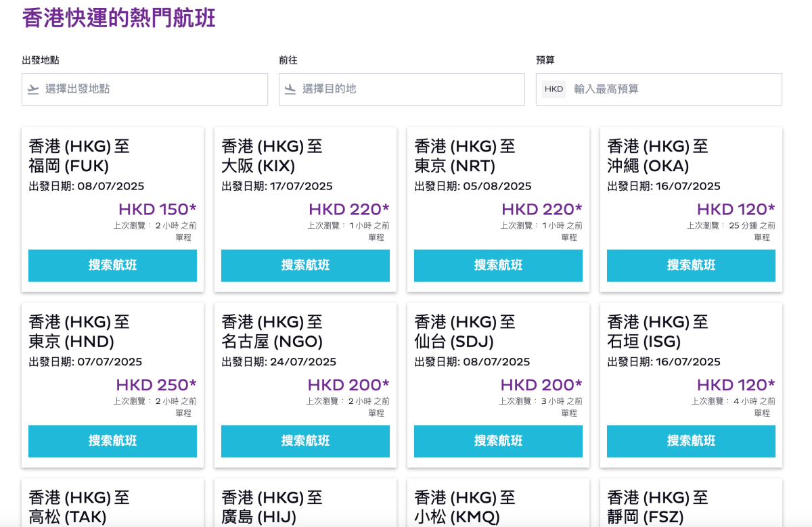Search flights for Hong Kong to Osaka (KIX)
This screenshot has height=527, width=812.
[x=305, y=265]
